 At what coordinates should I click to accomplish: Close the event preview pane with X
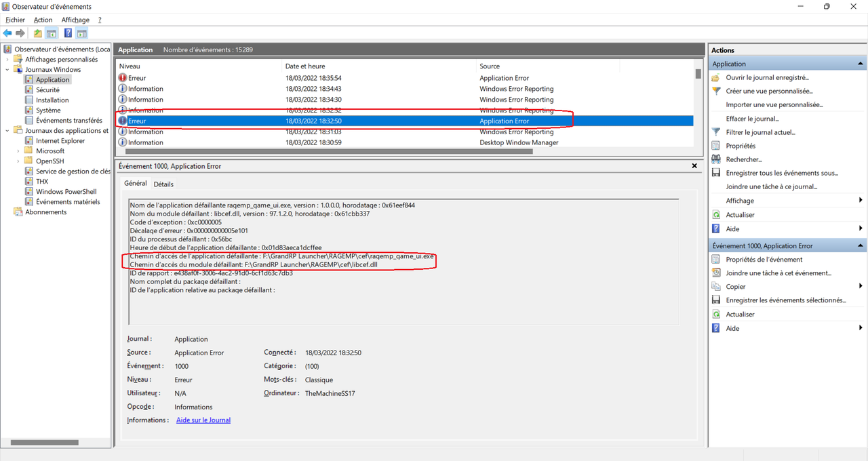694,165
